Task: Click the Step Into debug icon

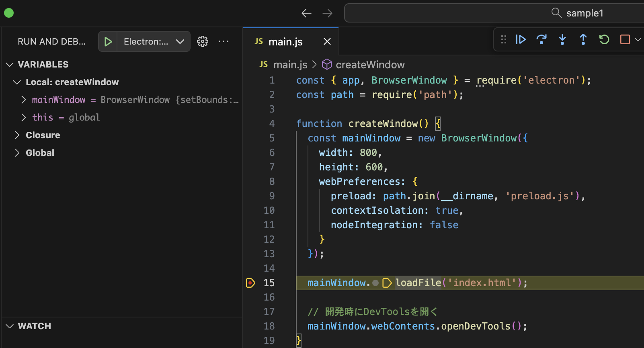Action: 562,39
